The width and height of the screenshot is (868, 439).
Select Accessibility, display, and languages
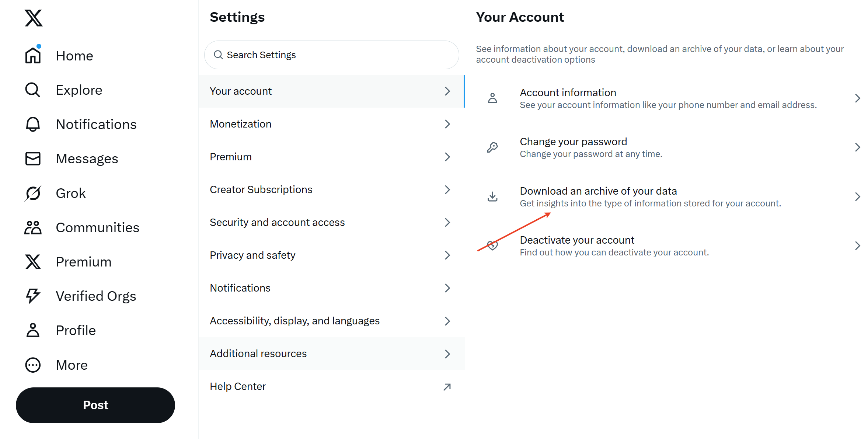331,321
